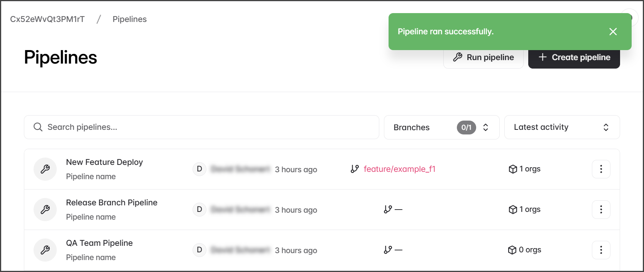Click the branch icon in Release Branch Pipeline row
644x272 pixels.
[388, 209]
